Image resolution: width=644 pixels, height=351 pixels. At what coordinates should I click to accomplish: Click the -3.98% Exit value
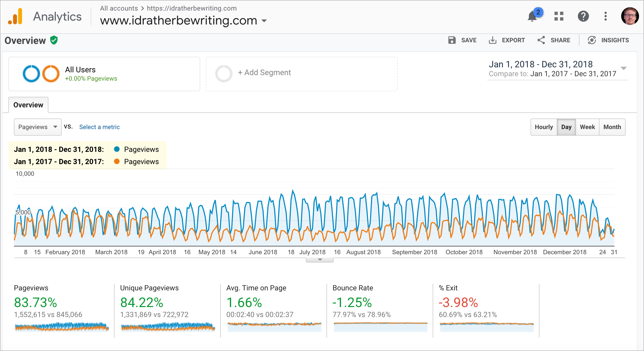[458, 303]
